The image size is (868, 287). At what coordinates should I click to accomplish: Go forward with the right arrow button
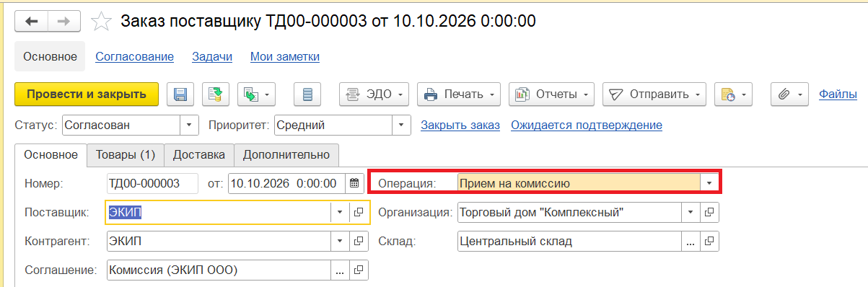click(x=64, y=21)
